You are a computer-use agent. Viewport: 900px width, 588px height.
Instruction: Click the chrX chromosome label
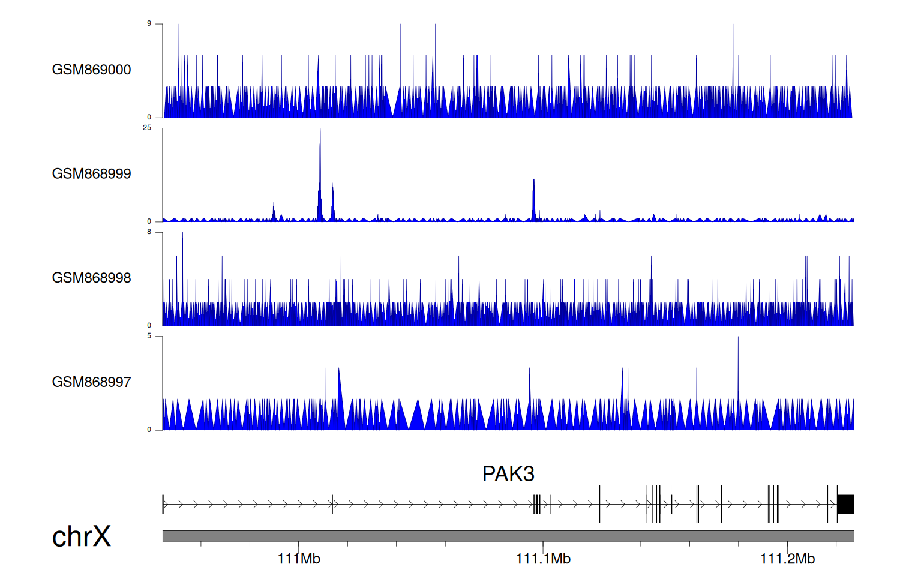(x=82, y=536)
